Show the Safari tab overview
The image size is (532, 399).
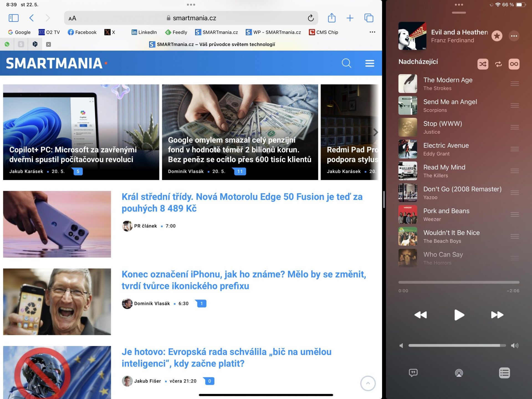[x=369, y=18]
